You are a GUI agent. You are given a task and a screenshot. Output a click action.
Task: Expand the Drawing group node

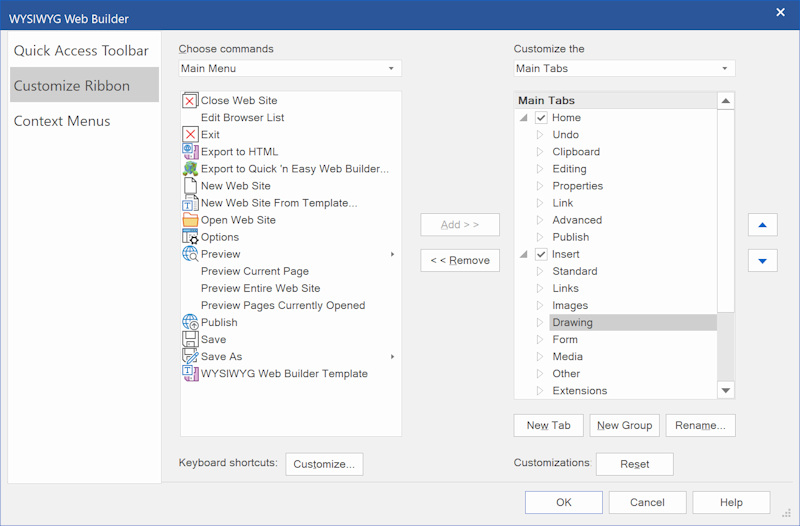tap(540, 323)
